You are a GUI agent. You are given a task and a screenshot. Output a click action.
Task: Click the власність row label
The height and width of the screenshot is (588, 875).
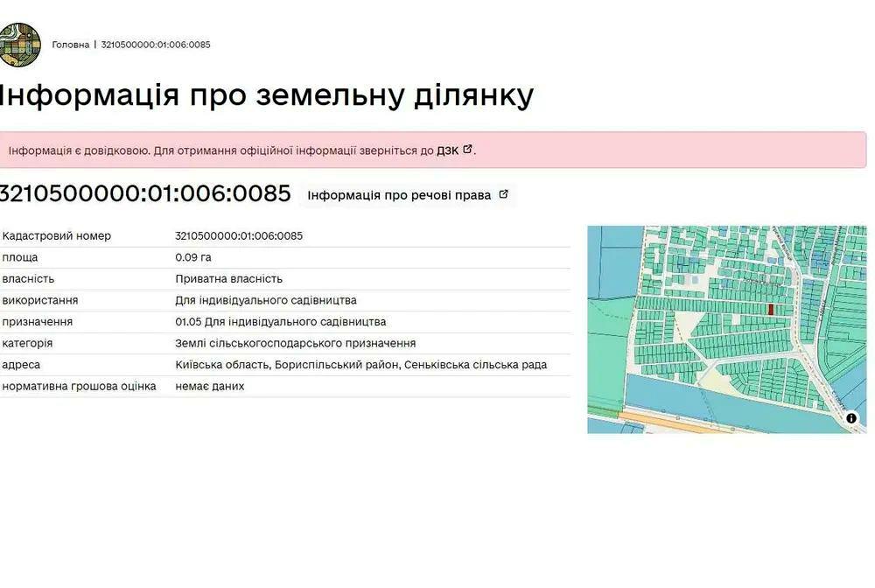coord(28,279)
